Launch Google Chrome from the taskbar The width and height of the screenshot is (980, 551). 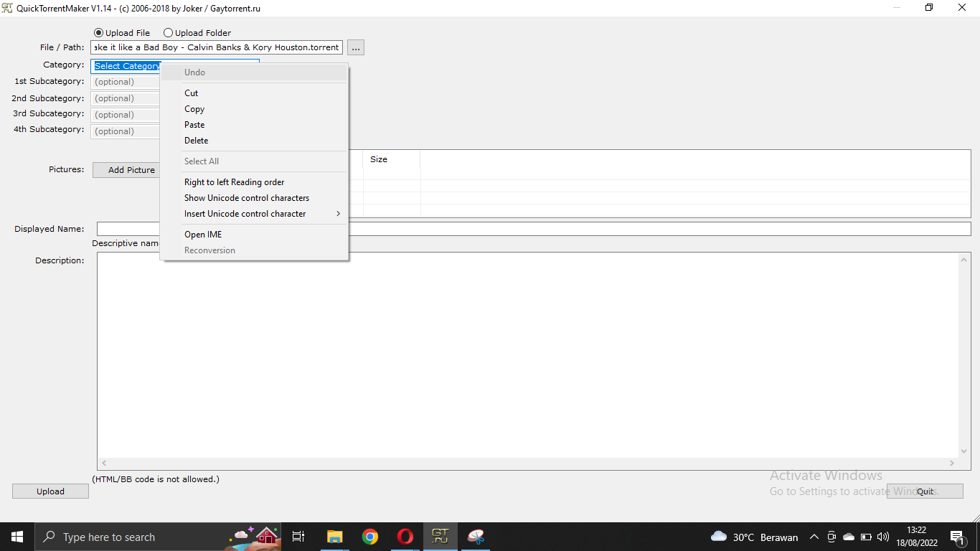coord(370,537)
